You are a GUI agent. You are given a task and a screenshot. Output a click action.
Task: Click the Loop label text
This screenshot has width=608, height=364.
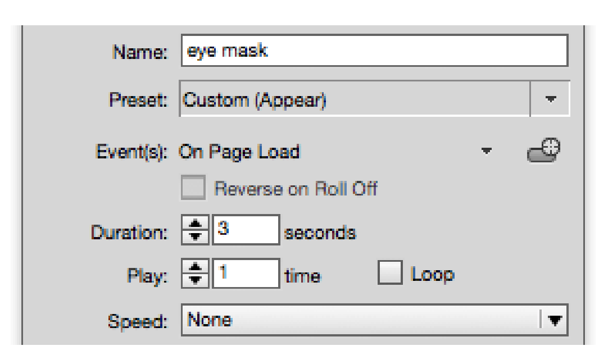pos(432,274)
